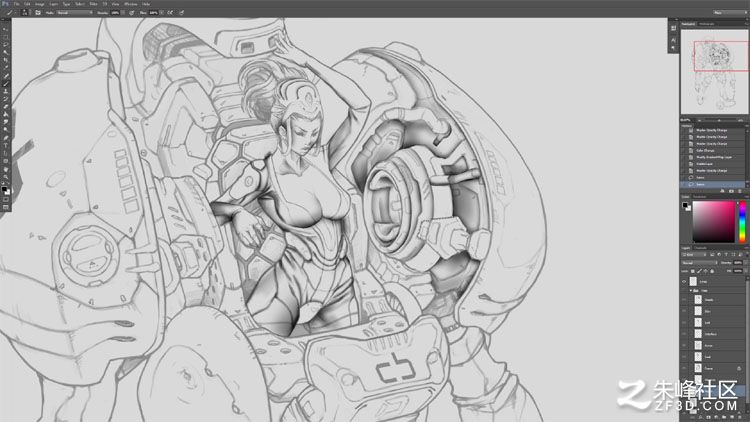Select the Hand tool
750x422 pixels.
click(x=6, y=169)
